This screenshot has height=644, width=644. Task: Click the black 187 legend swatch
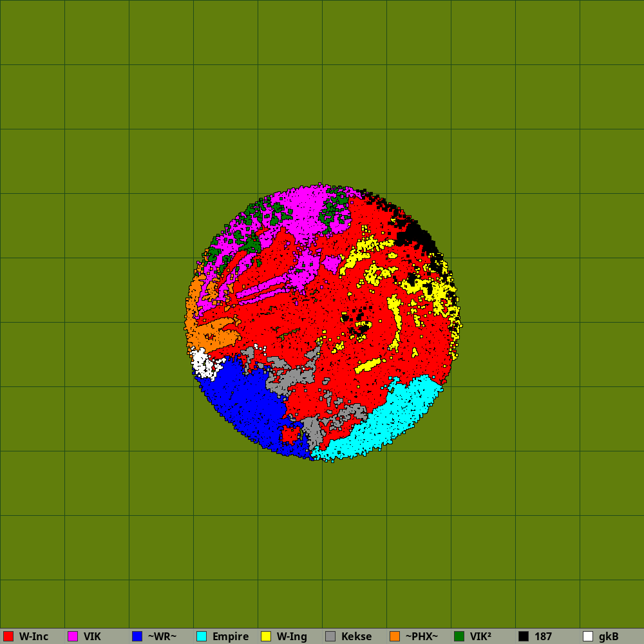point(524,636)
